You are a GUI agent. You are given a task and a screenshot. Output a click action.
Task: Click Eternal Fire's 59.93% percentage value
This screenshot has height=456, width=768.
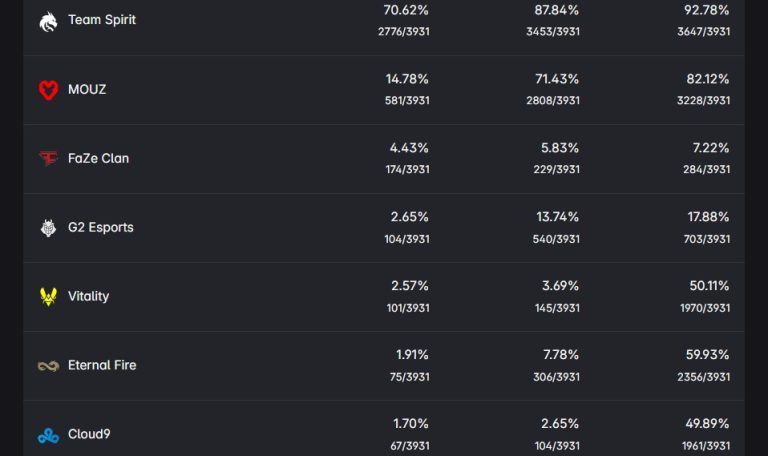click(x=709, y=355)
